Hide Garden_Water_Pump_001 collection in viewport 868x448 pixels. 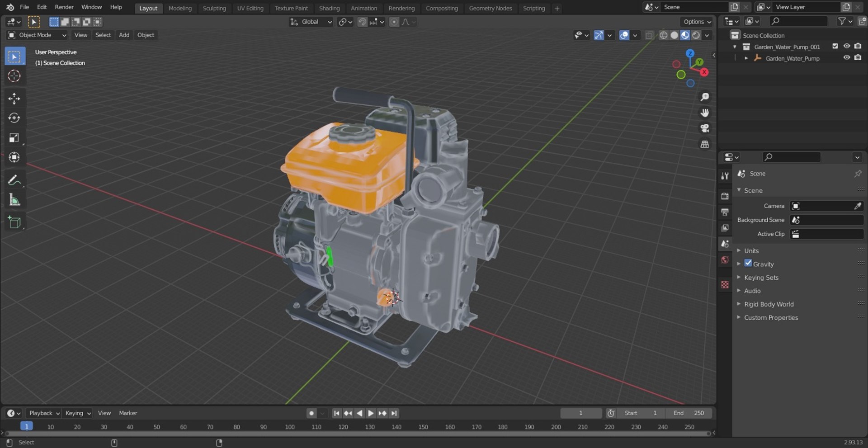(847, 47)
